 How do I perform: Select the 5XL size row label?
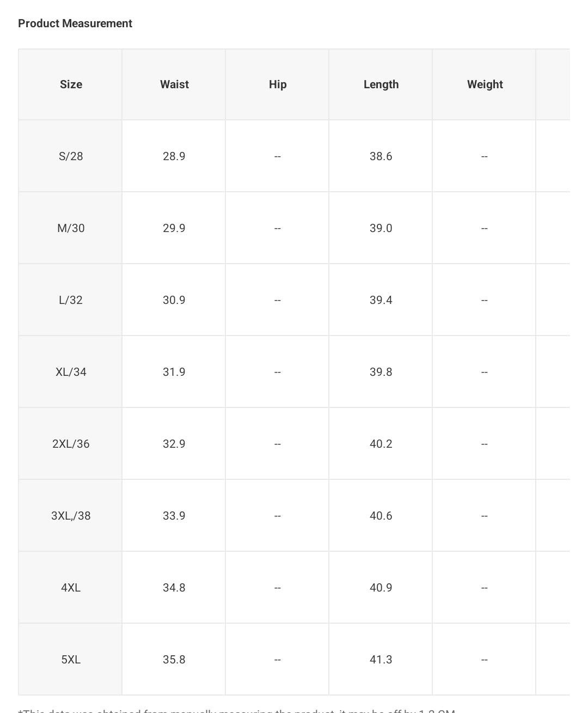coord(71,660)
